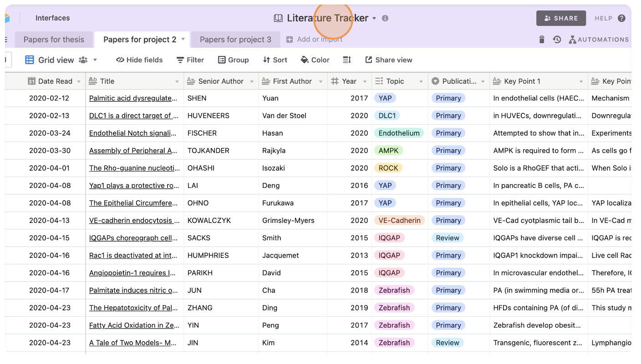The height and width of the screenshot is (364, 641).
Task: Expand the Literature Tracker title dropdown
Action: (x=374, y=18)
